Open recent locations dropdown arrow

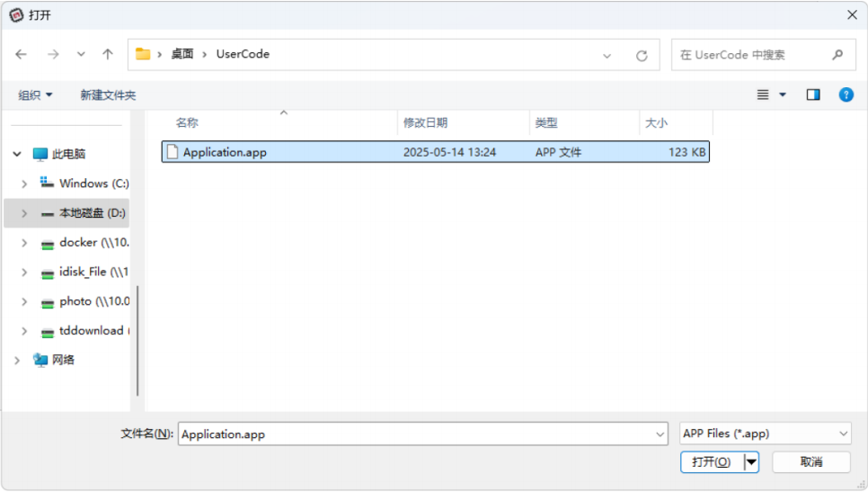[x=81, y=55]
